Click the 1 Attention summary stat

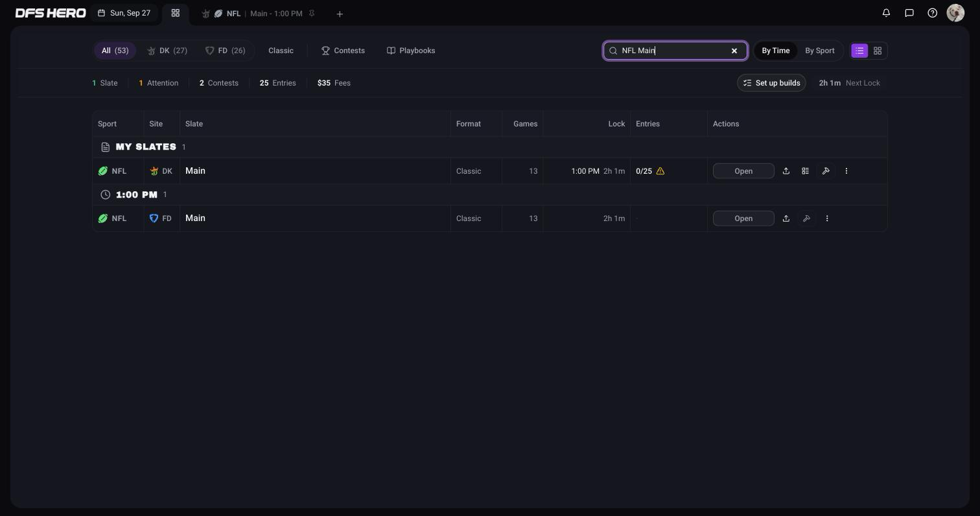point(159,83)
